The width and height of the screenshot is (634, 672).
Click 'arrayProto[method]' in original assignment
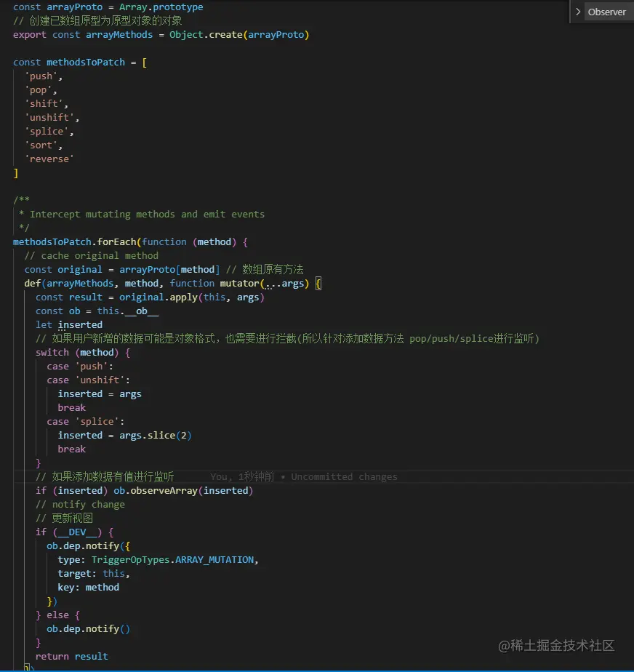coord(169,270)
